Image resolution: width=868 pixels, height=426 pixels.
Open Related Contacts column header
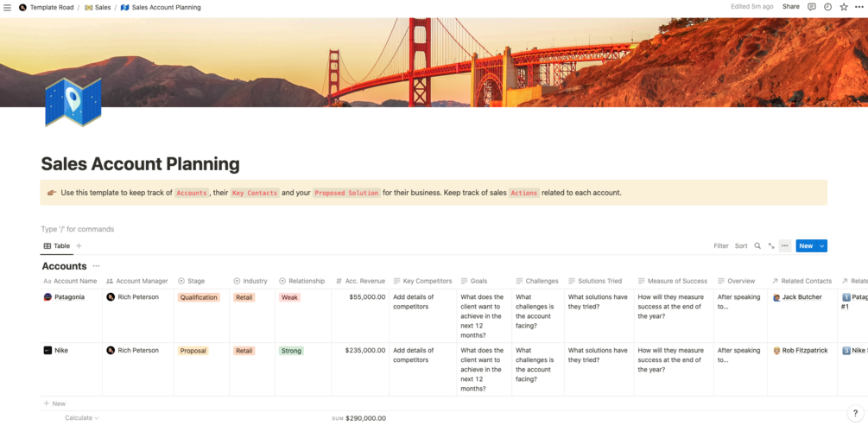[x=802, y=281]
